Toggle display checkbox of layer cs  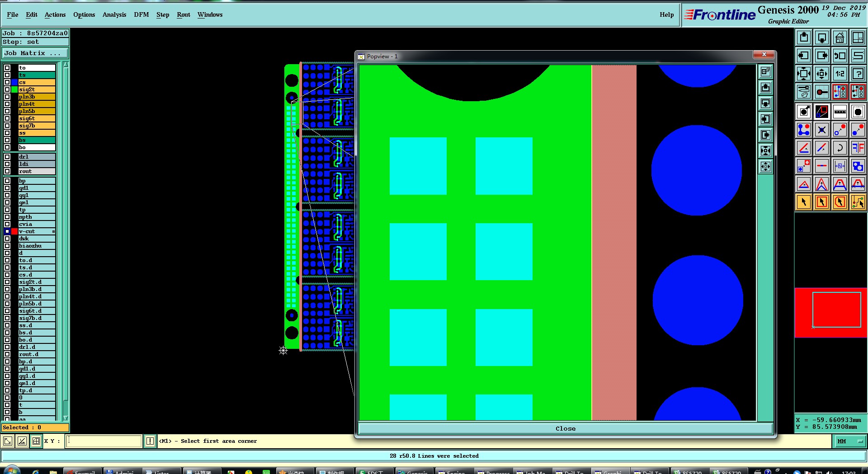pyautogui.click(x=7, y=82)
